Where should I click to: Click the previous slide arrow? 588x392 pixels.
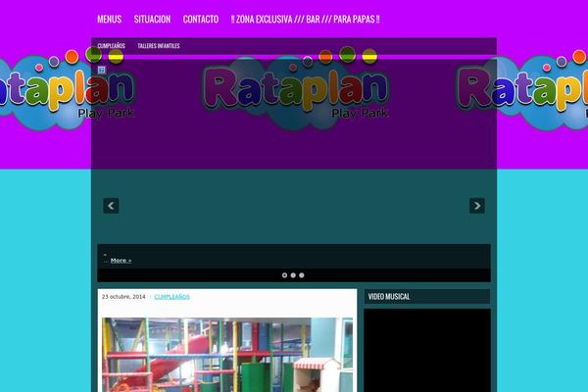point(111,206)
